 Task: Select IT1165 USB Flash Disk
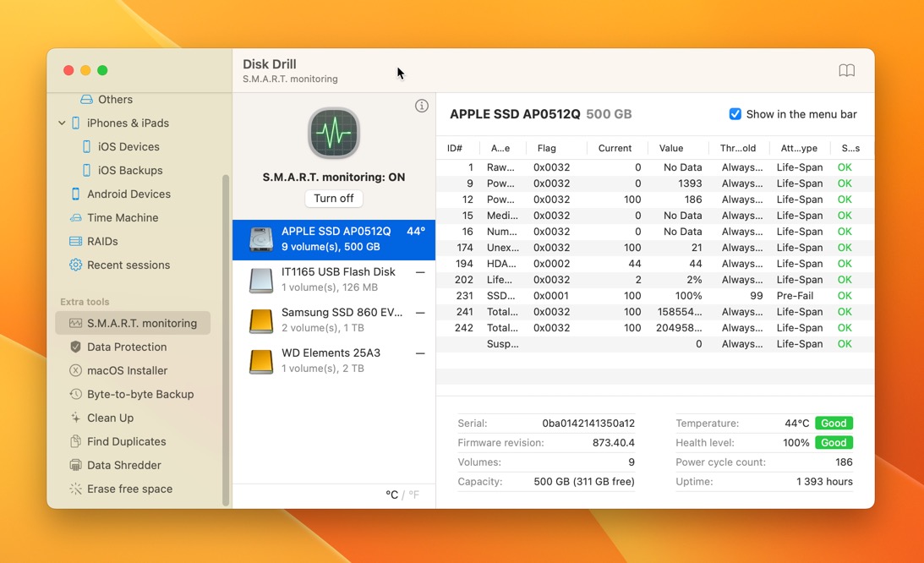click(334, 280)
